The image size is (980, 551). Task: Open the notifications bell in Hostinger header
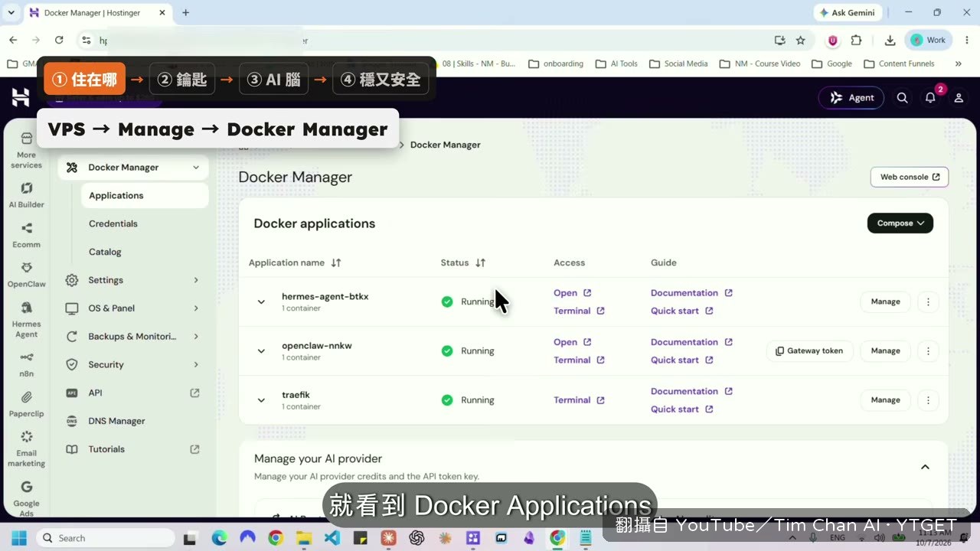(x=930, y=98)
